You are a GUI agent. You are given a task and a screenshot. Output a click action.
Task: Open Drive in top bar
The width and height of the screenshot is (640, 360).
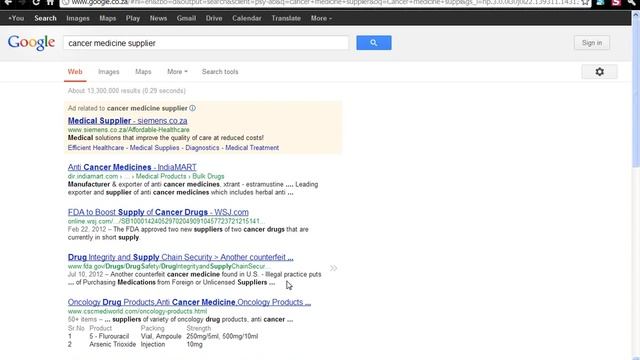pyautogui.click(x=214, y=18)
